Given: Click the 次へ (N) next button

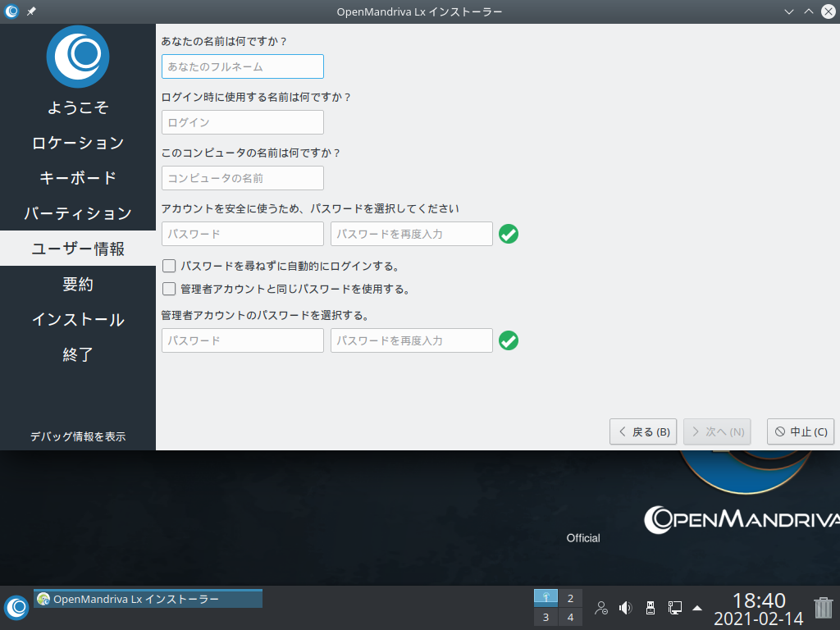Looking at the screenshot, I should click(x=717, y=431).
